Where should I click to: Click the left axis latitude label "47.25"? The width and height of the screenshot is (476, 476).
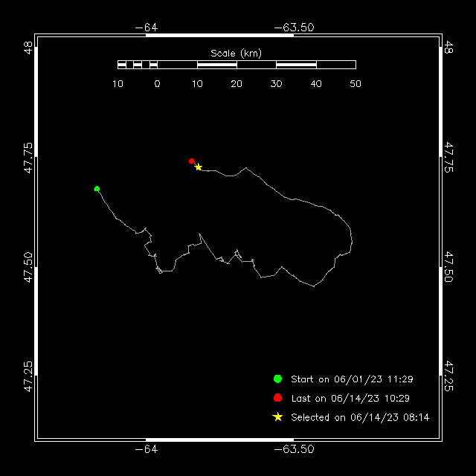[28, 376]
